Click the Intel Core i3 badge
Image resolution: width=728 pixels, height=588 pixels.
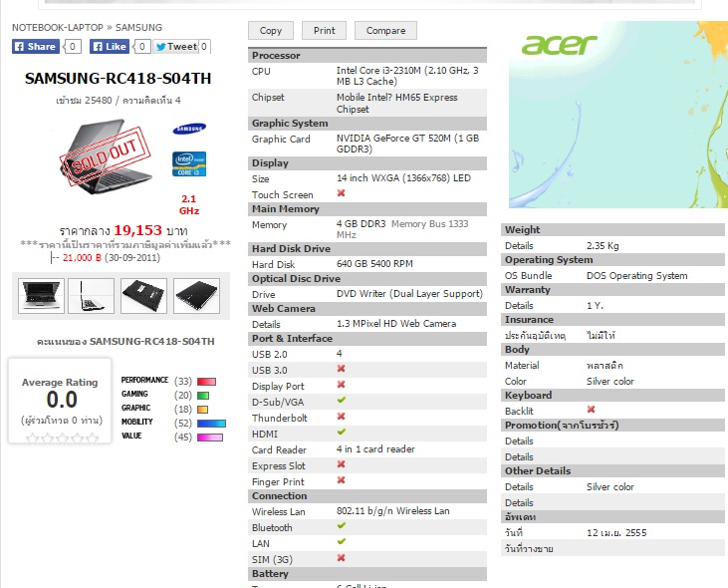click(x=189, y=164)
